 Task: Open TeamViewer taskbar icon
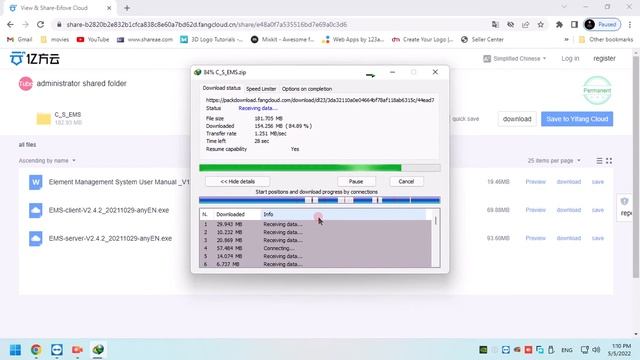pyautogui.click(x=57, y=350)
